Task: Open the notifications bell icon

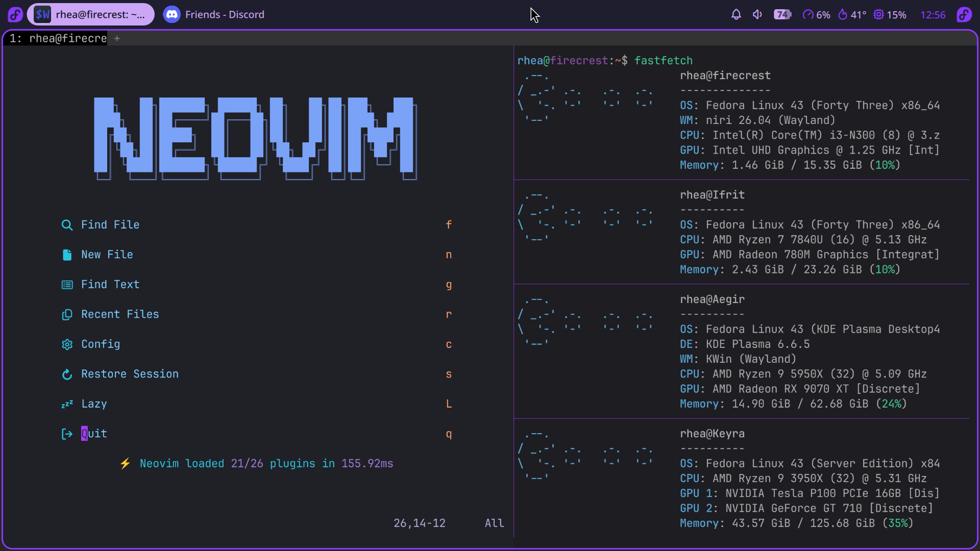Action: coord(736,14)
